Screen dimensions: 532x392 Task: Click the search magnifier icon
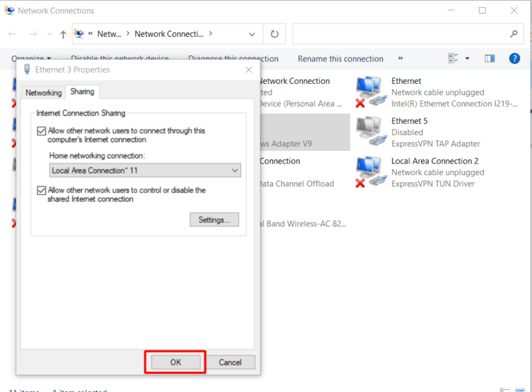[x=514, y=34]
